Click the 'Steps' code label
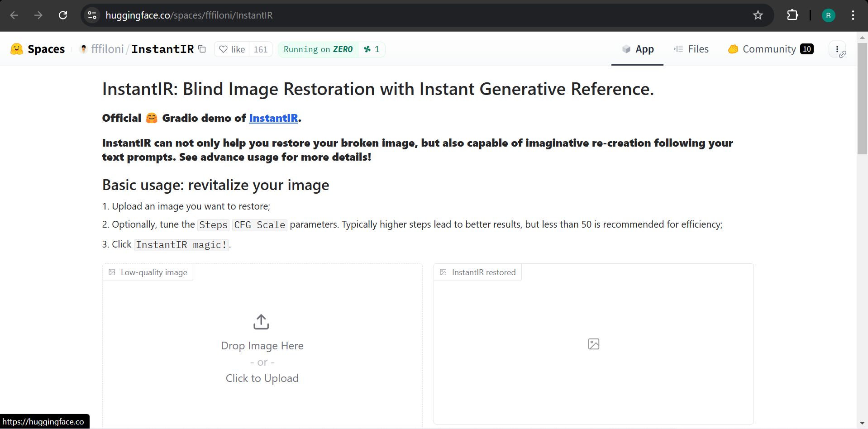Screen dimensions: 868x429 tap(213, 225)
